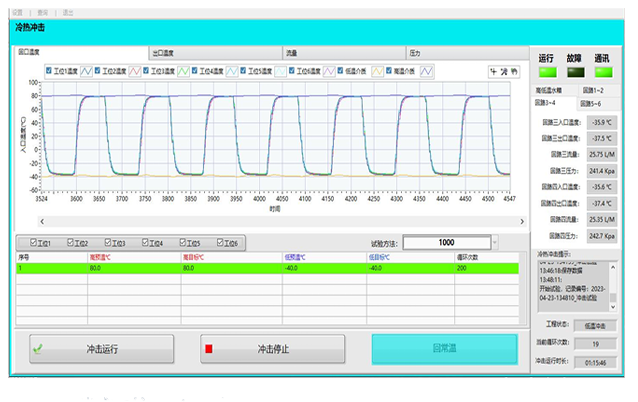Select the chart pan hand tool

tap(514, 71)
